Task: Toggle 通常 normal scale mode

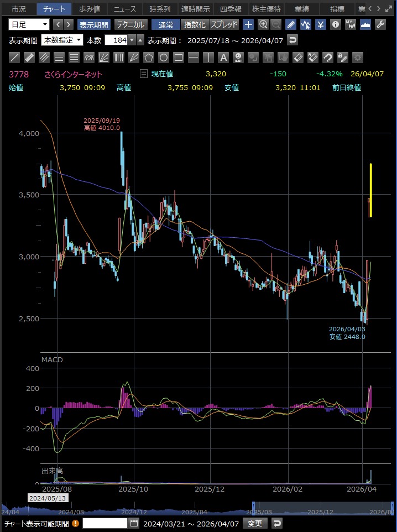Action: tap(165, 24)
